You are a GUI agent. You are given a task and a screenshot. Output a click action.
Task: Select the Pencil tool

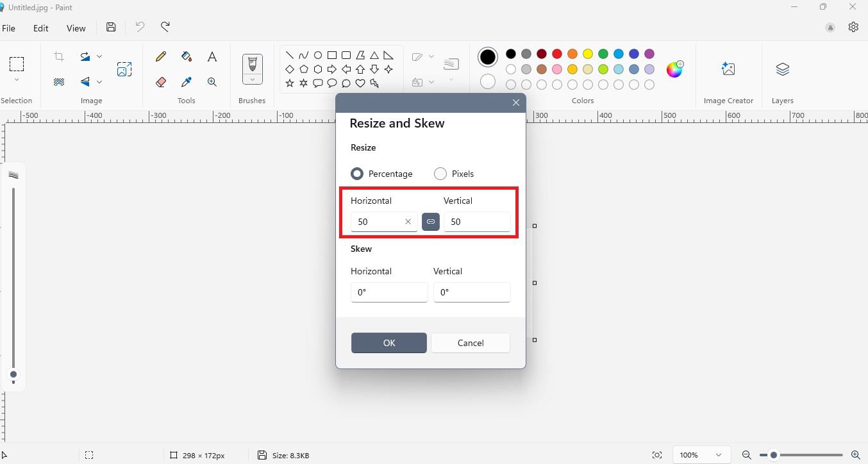click(x=161, y=56)
